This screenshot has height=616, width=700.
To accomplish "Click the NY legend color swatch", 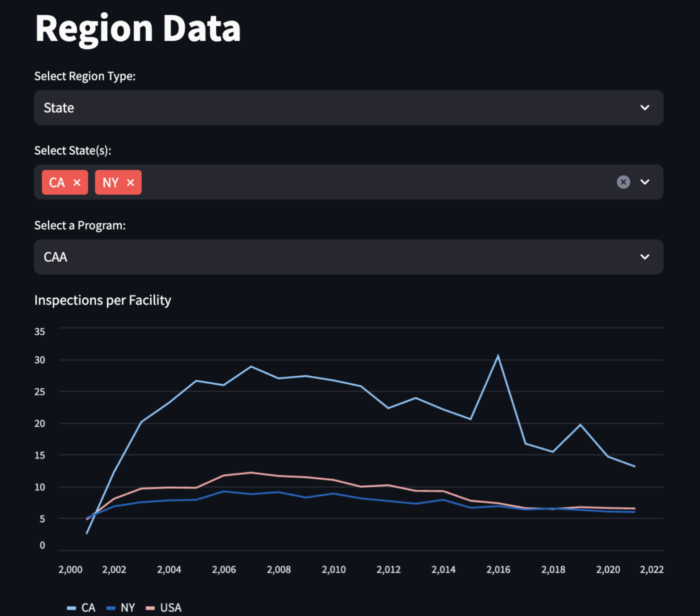I will 111,608.
